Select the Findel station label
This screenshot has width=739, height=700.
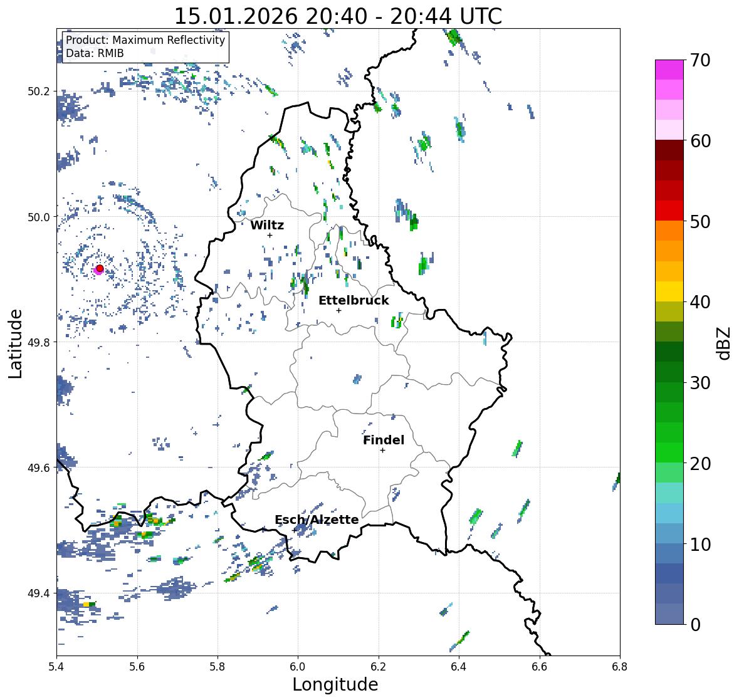tap(383, 440)
